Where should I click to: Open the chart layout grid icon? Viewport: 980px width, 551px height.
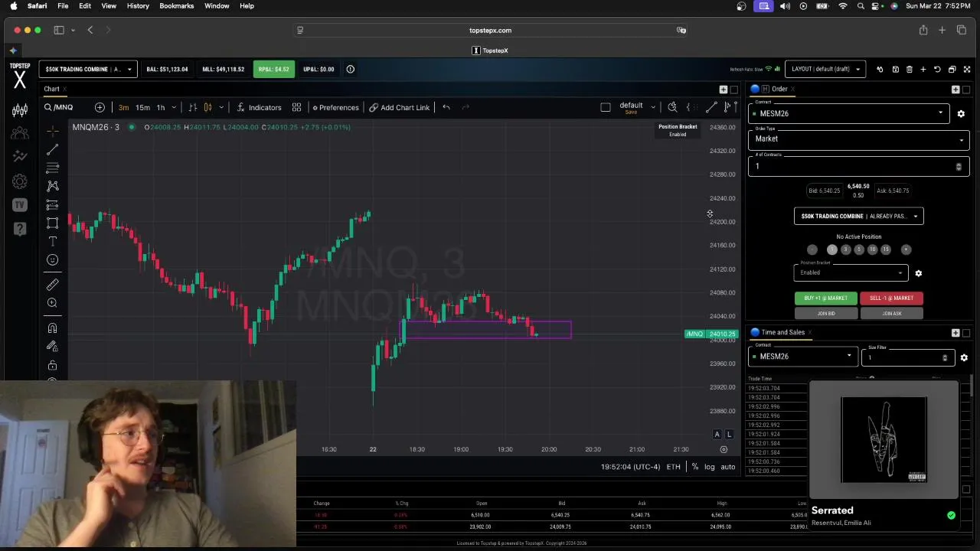click(296, 107)
